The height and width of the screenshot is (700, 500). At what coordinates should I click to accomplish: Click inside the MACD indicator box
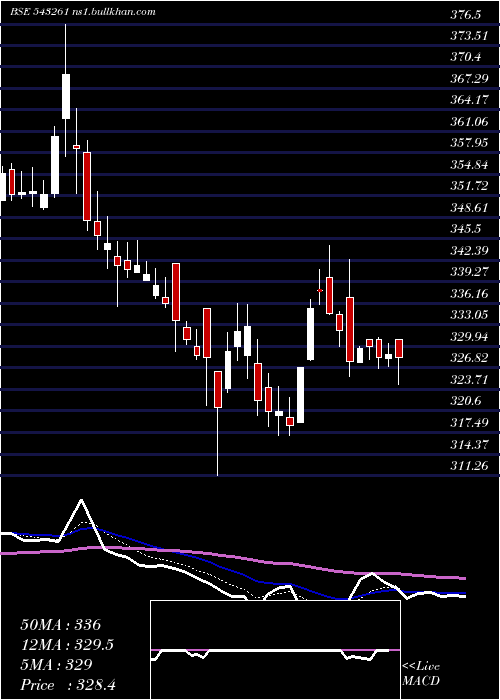pos(275,650)
